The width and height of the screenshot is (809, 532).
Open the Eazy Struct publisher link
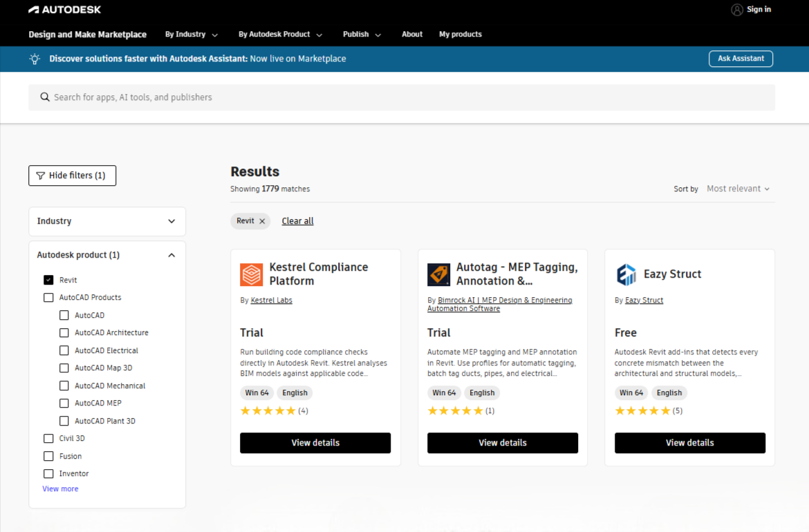tap(644, 300)
